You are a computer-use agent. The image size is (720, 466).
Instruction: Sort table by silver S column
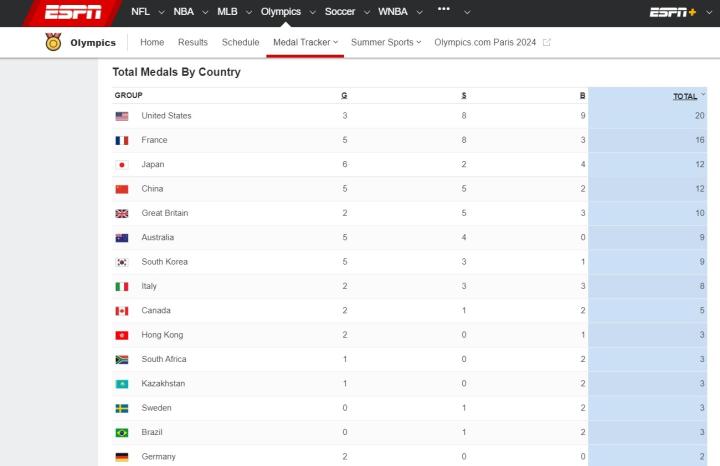[x=464, y=95]
